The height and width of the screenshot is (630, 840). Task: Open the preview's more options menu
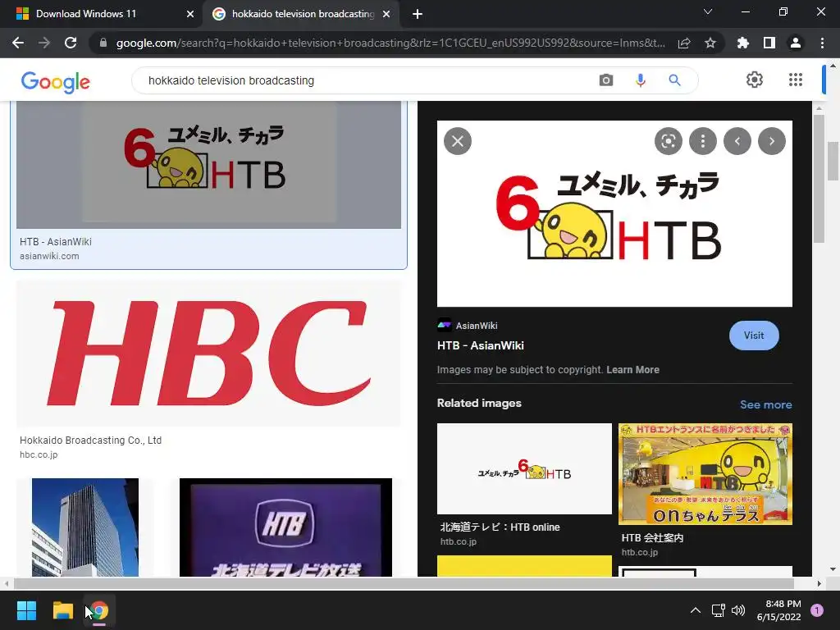(x=703, y=141)
